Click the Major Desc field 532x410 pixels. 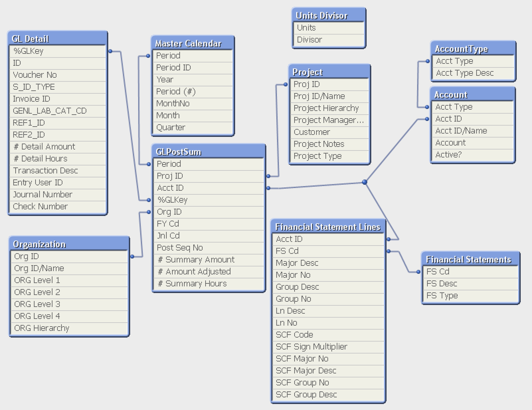click(328, 263)
